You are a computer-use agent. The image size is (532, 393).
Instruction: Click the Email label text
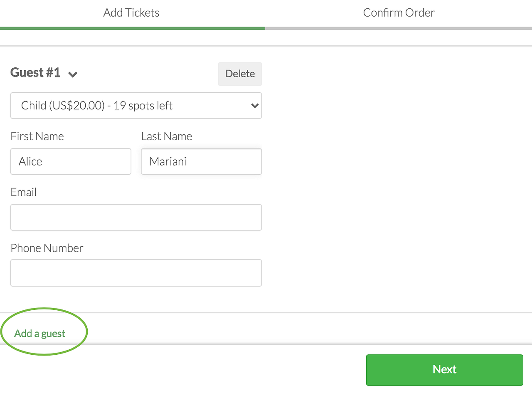pyautogui.click(x=24, y=192)
